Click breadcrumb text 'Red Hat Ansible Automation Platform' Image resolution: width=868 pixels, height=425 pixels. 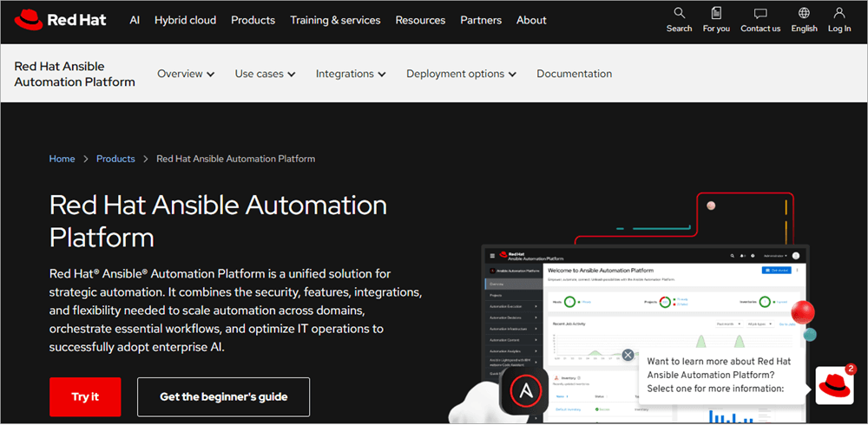coord(236,159)
